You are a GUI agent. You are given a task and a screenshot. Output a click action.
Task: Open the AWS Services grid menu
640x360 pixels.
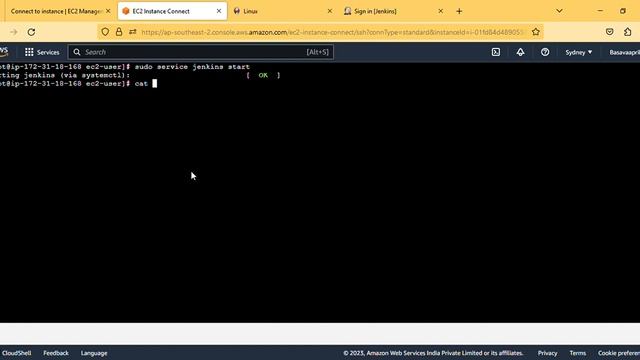point(42,52)
